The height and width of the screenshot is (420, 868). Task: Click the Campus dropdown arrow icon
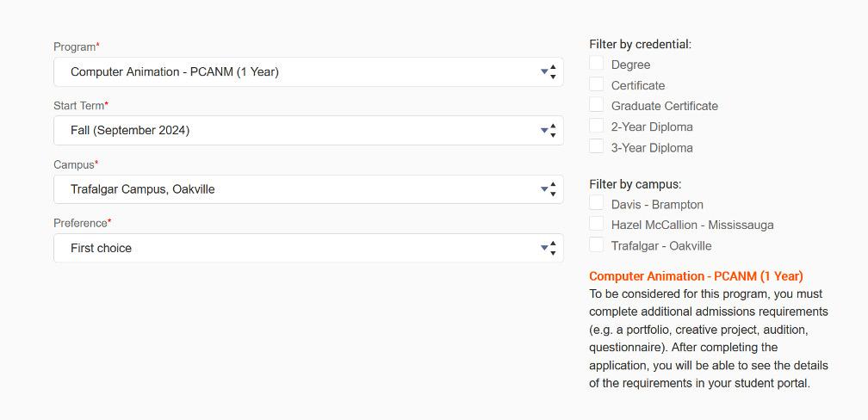coord(548,189)
